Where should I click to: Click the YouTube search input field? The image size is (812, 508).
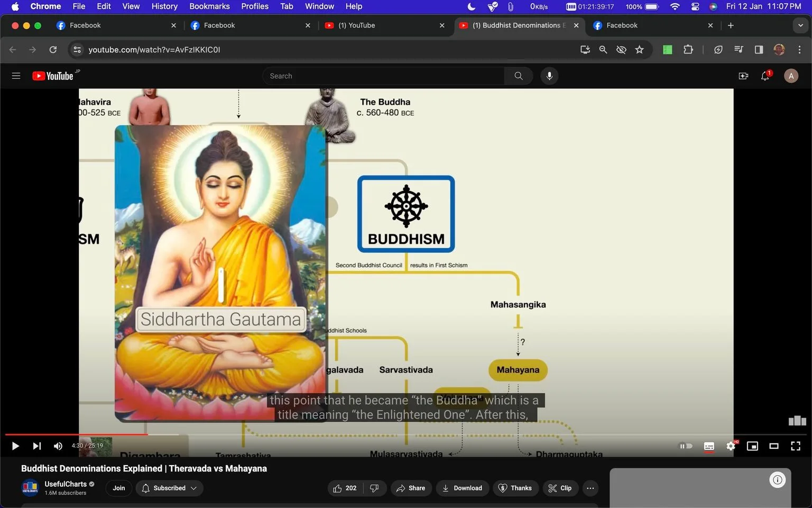pos(383,76)
